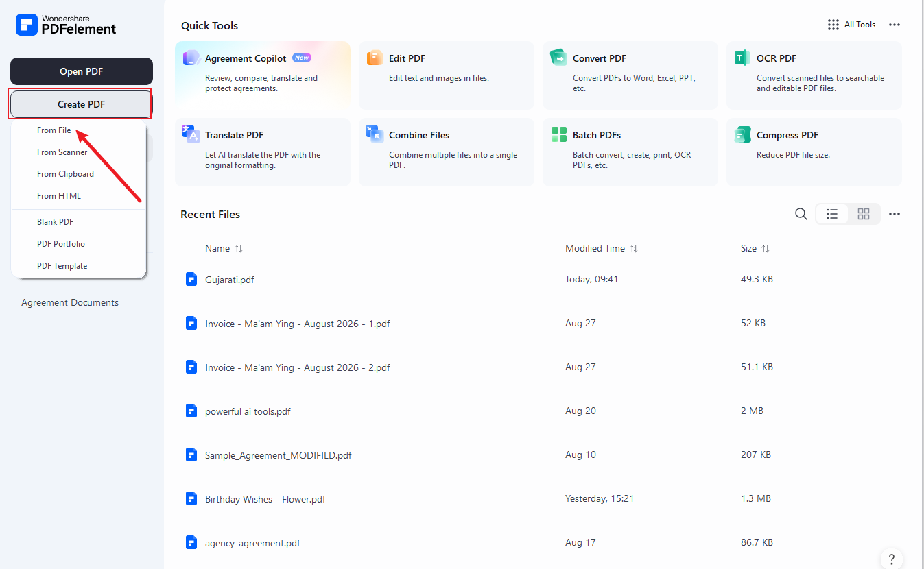Click the Gujarati.pdf file icon
The width and height of the screenshot is (924, 569).
191,279
